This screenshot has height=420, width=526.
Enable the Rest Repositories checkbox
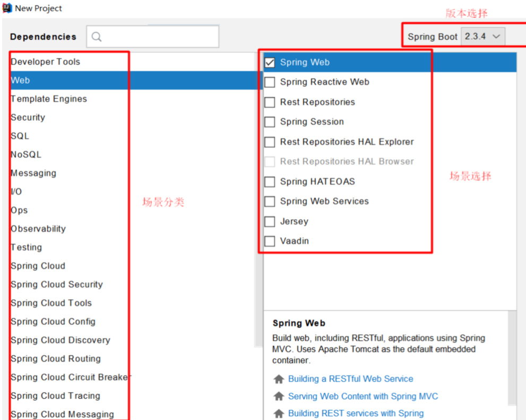[270, 102]
